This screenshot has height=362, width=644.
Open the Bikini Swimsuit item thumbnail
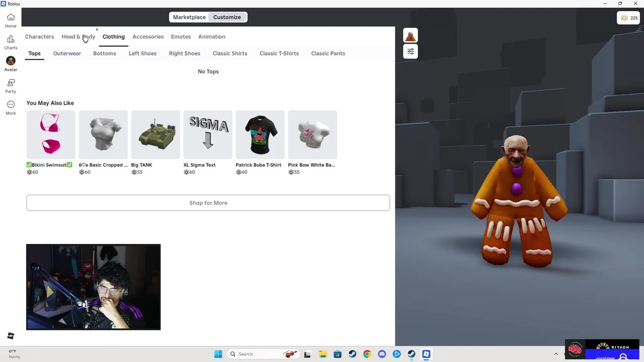tap(51, 135)
